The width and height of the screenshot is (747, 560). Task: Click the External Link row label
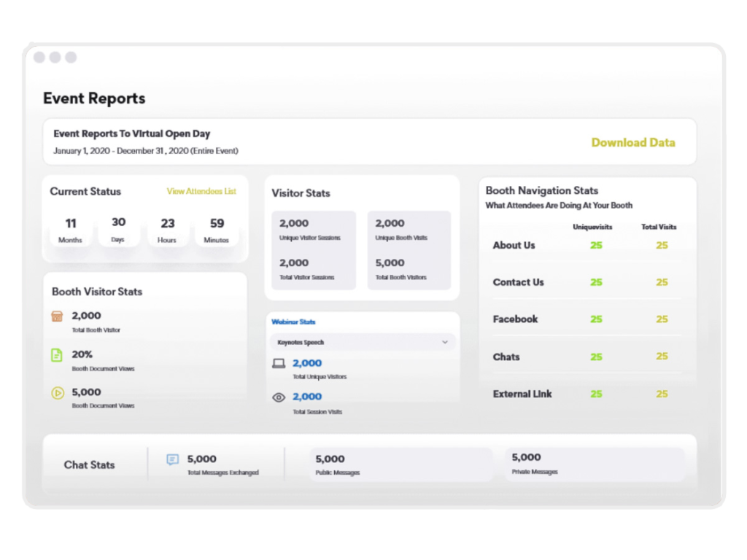point(522,394)
